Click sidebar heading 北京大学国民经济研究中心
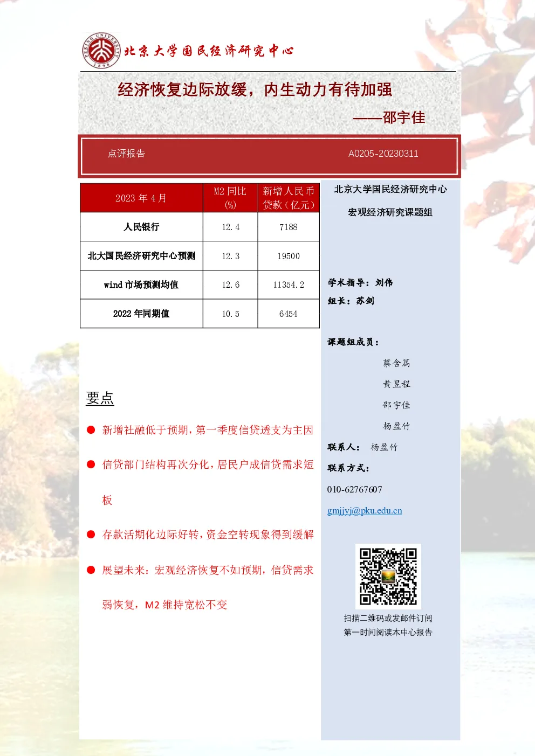The image size is (535, 756). (x=390, y=189)
